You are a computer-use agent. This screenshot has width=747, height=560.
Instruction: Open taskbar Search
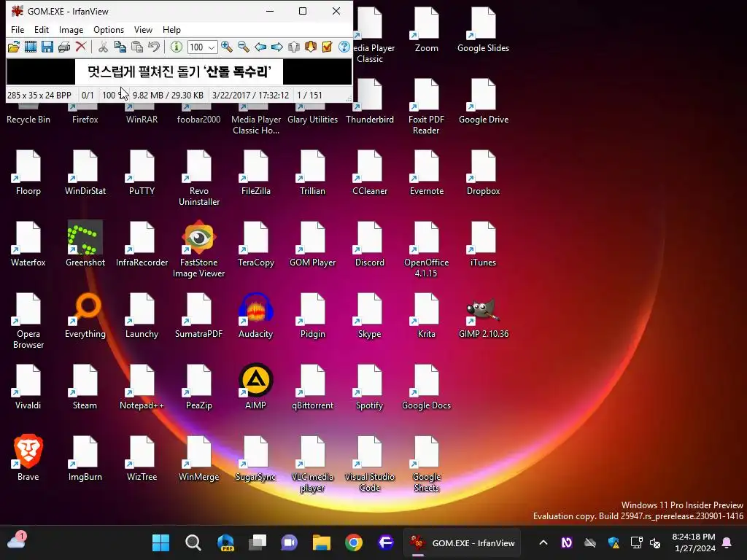point(193,542)
